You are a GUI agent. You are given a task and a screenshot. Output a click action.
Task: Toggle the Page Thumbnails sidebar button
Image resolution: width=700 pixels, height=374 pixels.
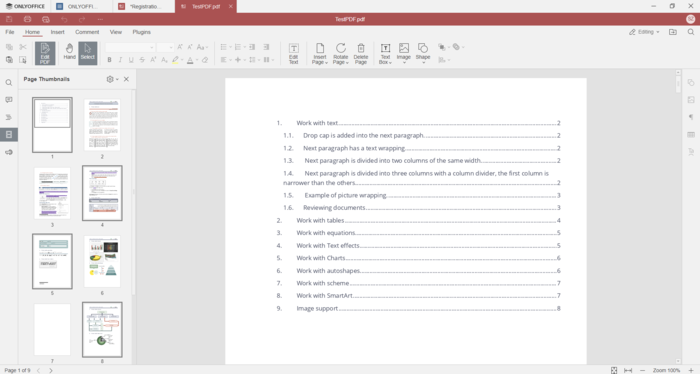(9, 134)
